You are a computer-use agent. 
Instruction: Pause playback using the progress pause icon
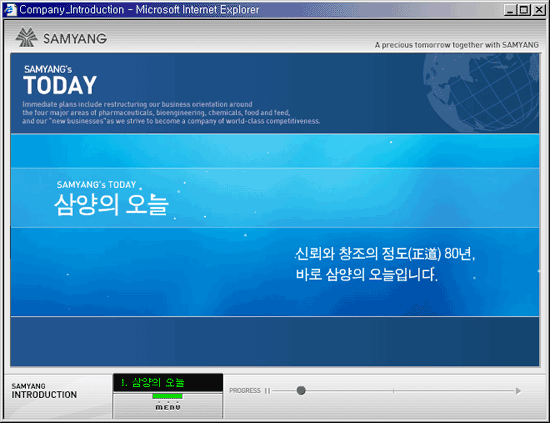(x=268, y=391)
